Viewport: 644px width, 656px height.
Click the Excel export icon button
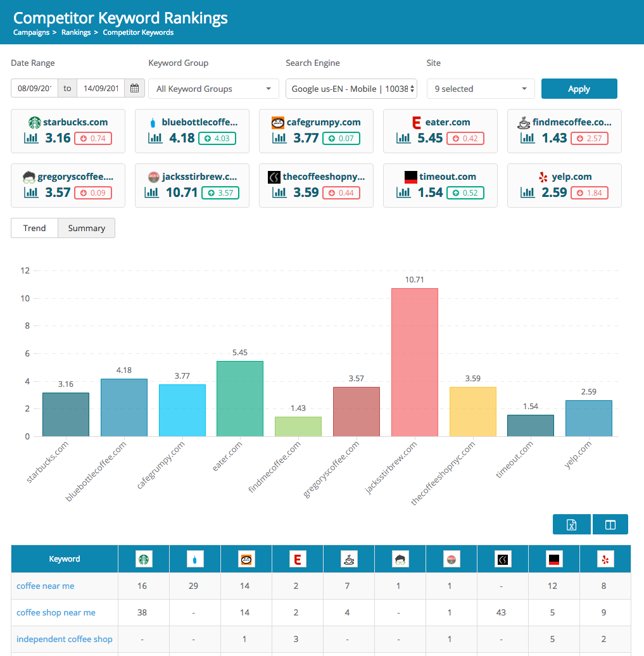[x=571, y=525]
